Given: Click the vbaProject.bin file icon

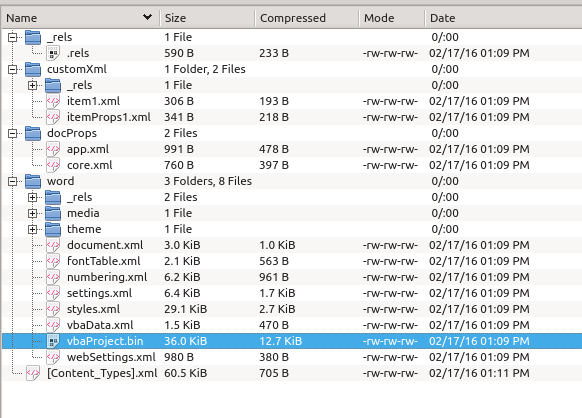Looking at the screenshot, I should click(53, 341).
